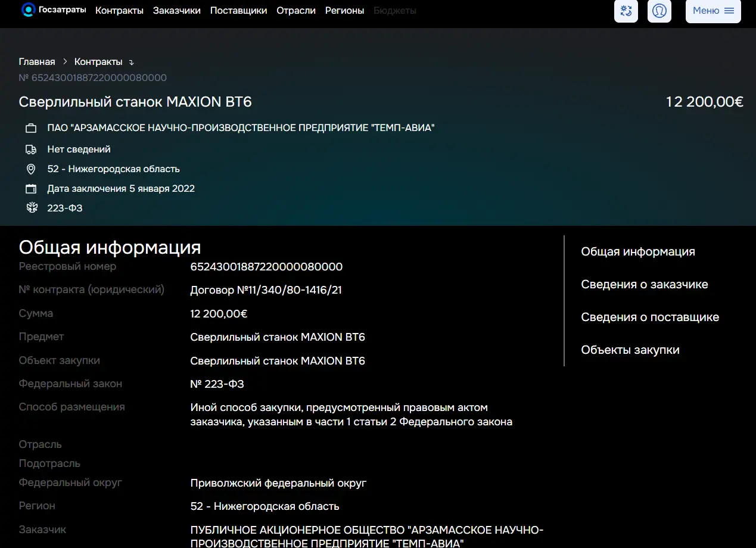
Task: Click the Объект закупки value
Action: (278, 361)
